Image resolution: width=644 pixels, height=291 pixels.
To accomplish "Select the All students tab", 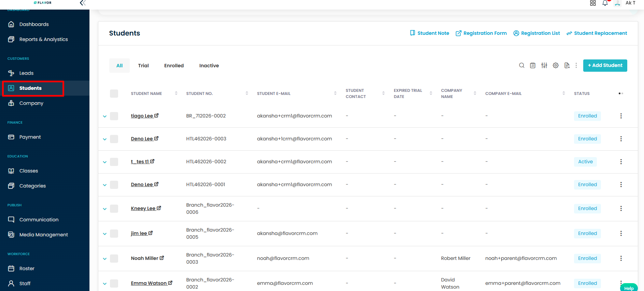I will [x=120, y=66].
